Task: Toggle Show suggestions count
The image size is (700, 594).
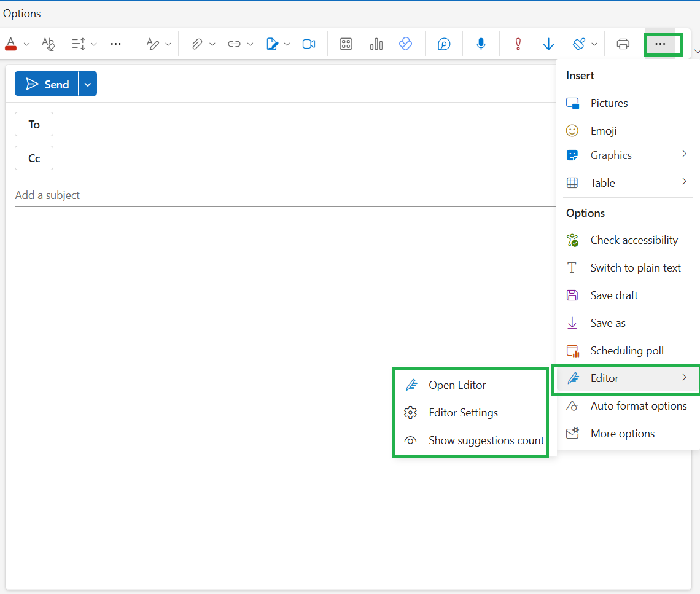Action: [x=470, y=441]
